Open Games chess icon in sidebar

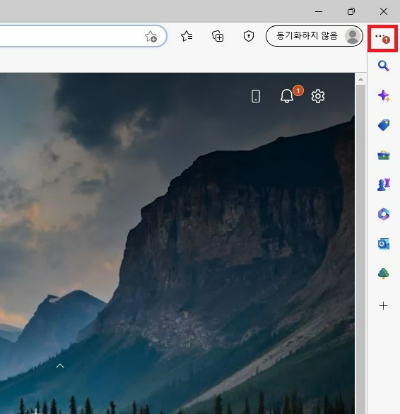pyautogui.click(x=384, y=184)
